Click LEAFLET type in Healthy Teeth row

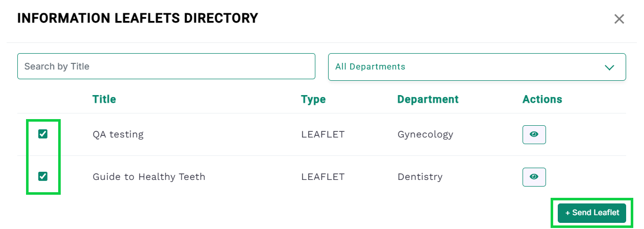pyautogui.click(x=323, y=177)
